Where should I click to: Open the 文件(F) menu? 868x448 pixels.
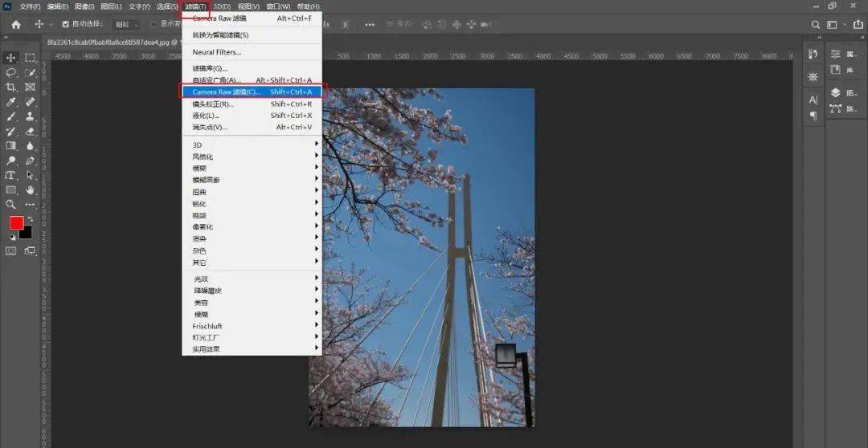point(30,6)
